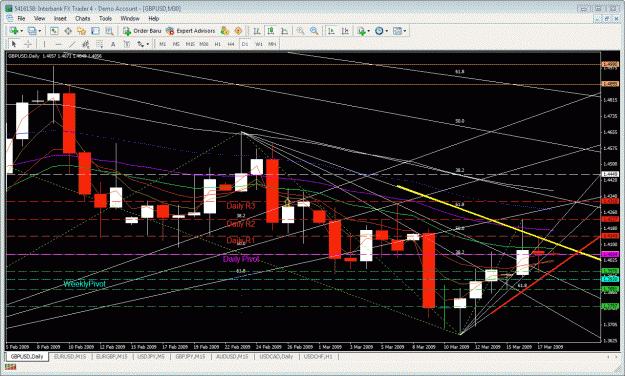Select the Horizontal Line tool
625x376 pixels.
[x=58, y=44]
